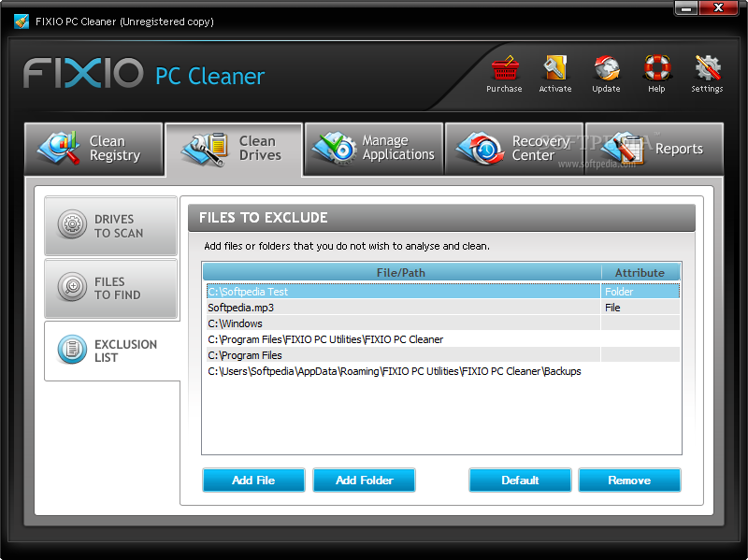
Task: Select the C:\Windows row
Action: click(x=443, y=323)
